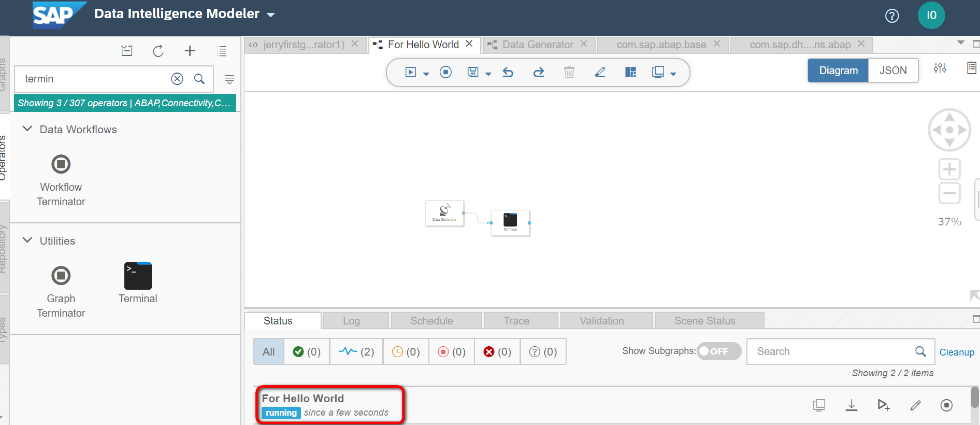Click the Redo icon
This screenshot has width=980, height=425.
pos(539,72)
